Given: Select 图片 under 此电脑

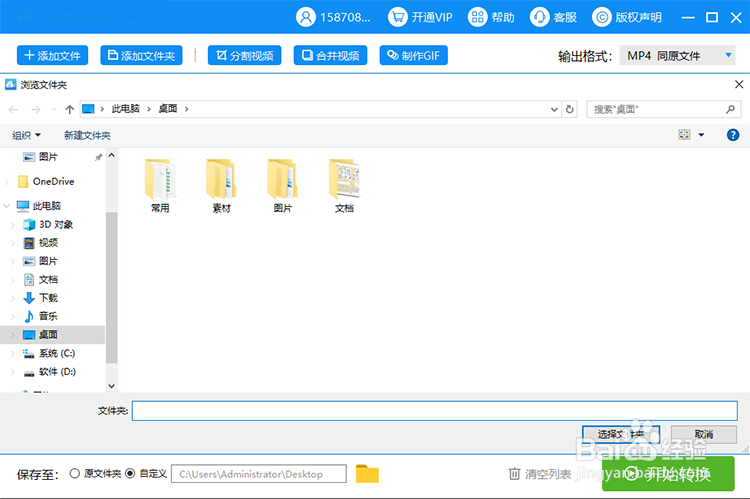Looking at the screenshot, I should [x=48, y=261].
